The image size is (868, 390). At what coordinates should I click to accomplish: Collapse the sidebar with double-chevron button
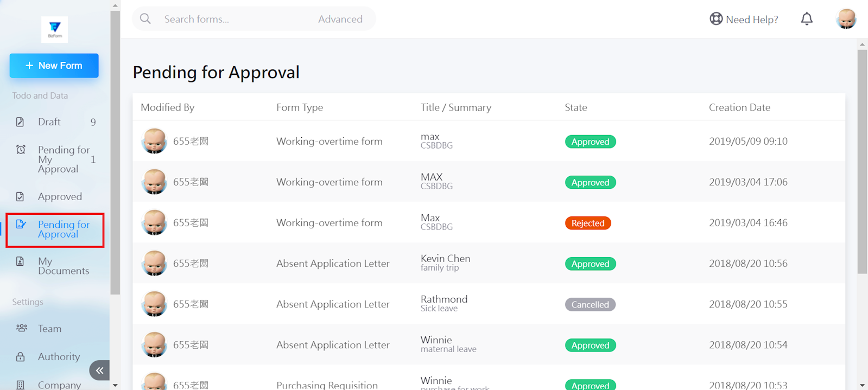click(x=99, y=370)
